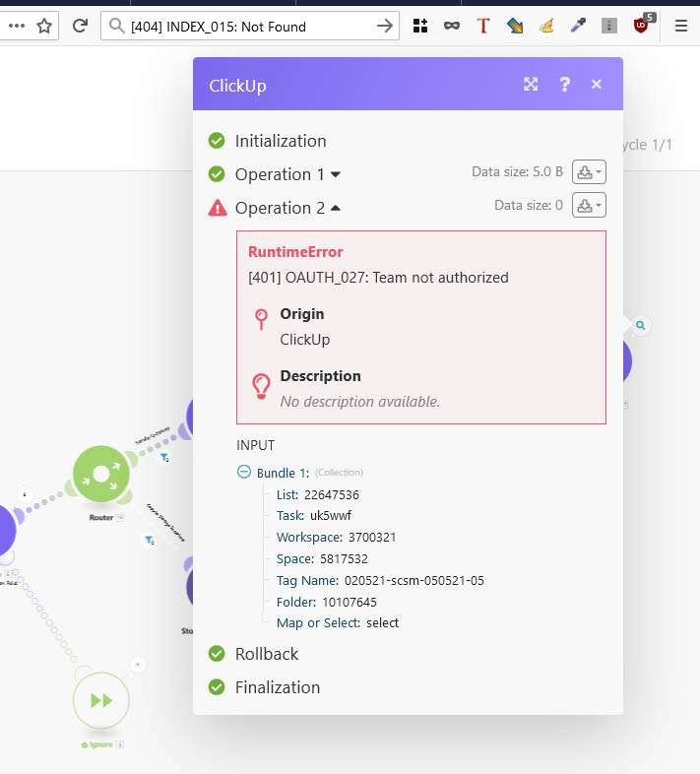
Task: Click filter funnel on upper route
Action: (x=164, y=458)
